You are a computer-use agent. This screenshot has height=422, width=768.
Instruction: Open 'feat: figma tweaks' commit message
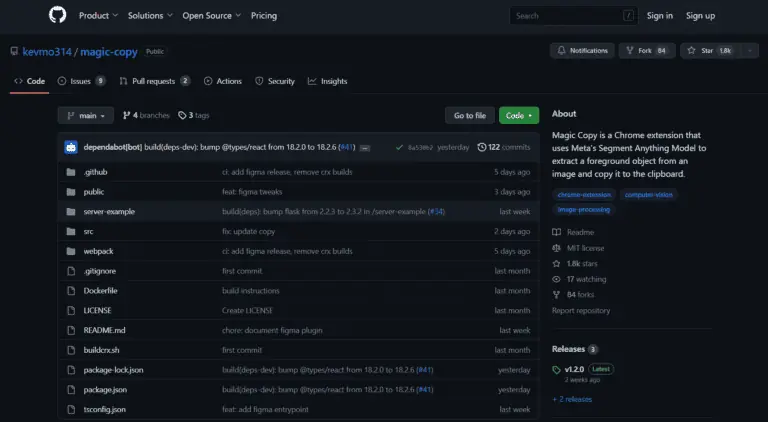(x=252, y=192)
